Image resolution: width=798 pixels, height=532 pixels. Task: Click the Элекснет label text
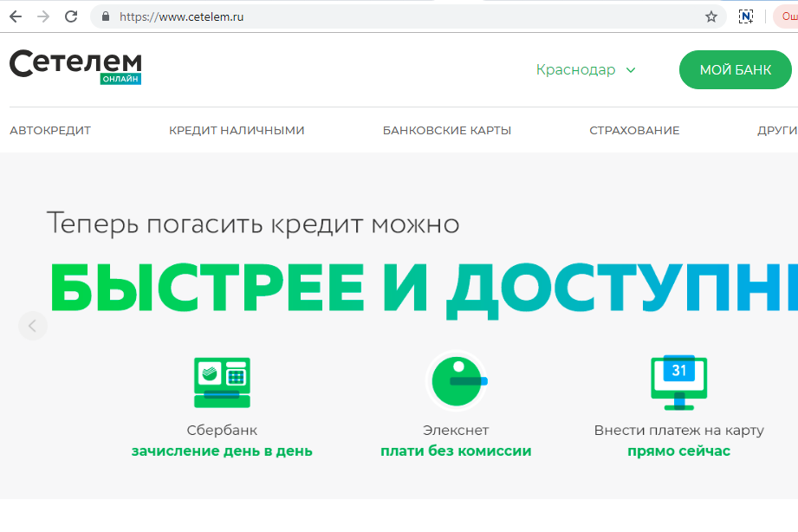point(456,430)
